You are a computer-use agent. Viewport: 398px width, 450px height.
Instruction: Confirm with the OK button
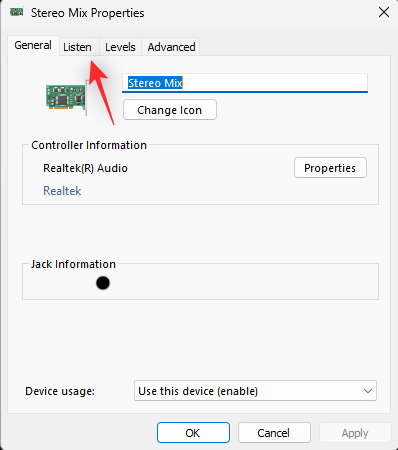pos(193,433)
